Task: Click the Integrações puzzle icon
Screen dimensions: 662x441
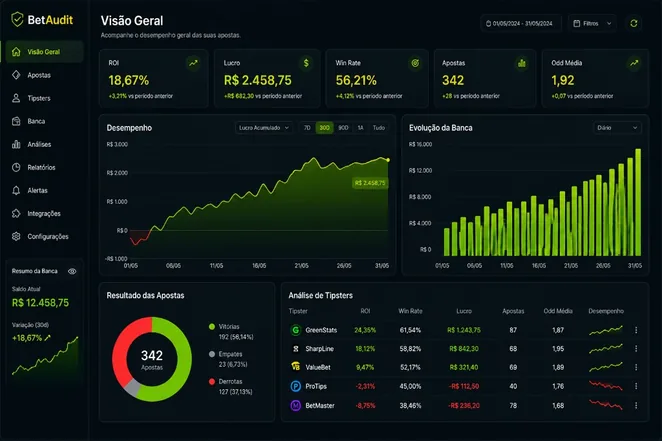Action: (16, 214)
